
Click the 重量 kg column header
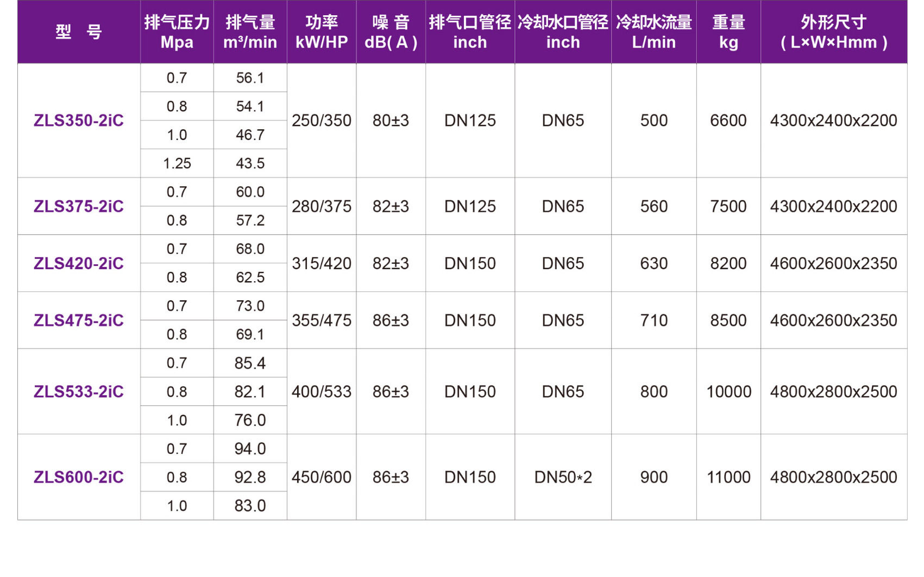click(x=729, y=32)
